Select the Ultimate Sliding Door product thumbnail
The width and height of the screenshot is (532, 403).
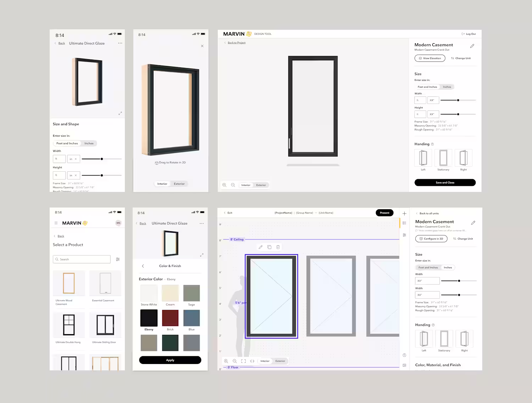(105, 325)
